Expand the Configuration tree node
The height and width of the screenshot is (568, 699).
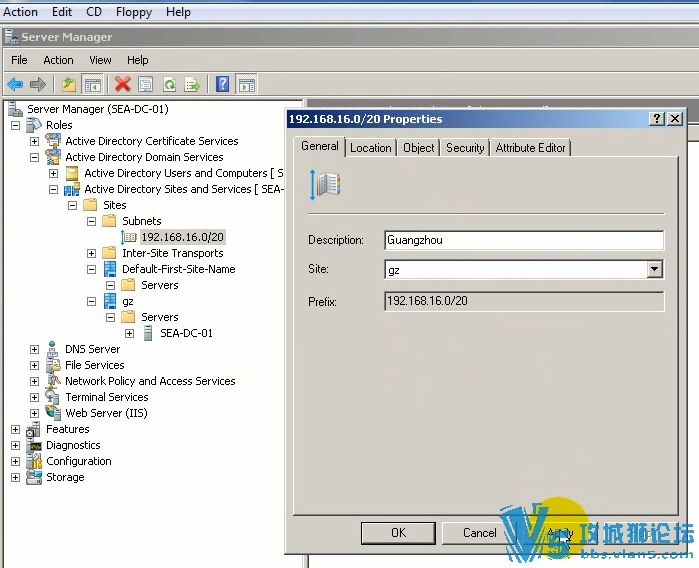15,461
